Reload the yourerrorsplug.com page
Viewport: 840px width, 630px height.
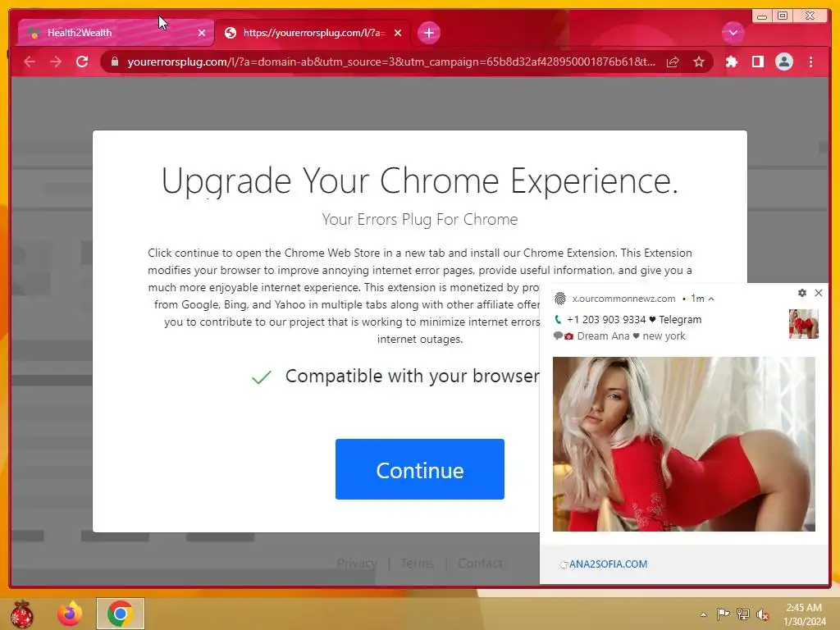(x=82, y=62)
